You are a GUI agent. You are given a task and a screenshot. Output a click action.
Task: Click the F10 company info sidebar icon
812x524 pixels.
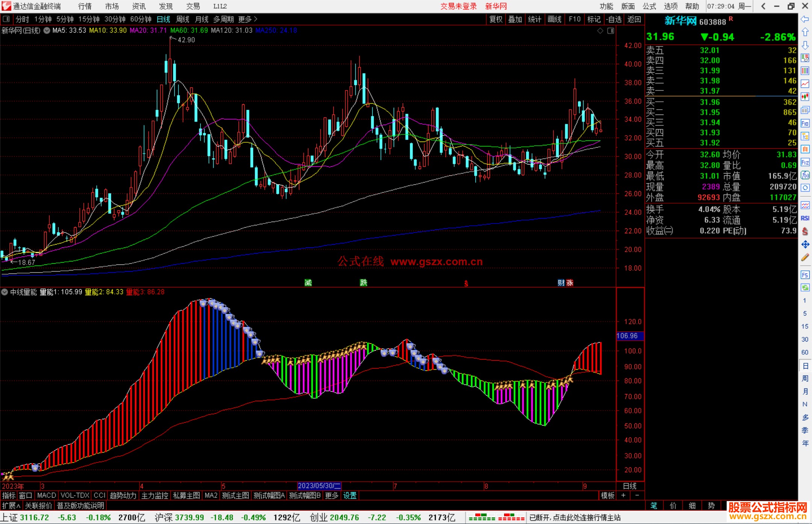tap(805, 123)
